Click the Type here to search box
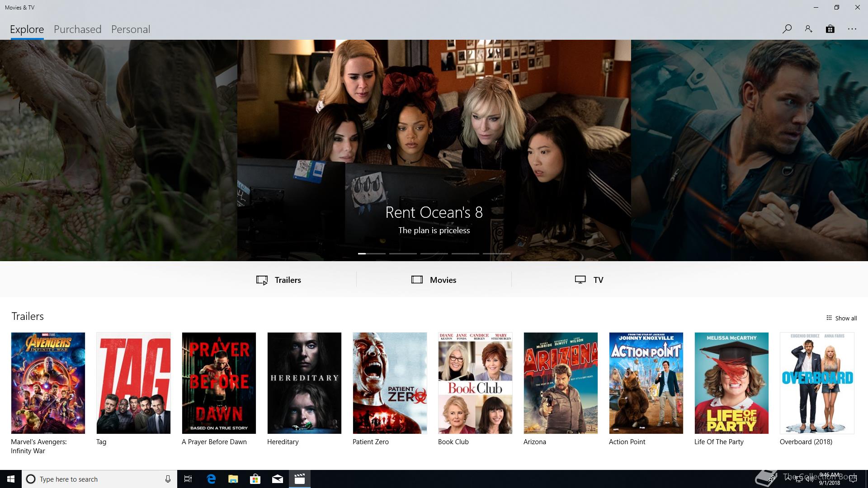 tap(99, 479)
